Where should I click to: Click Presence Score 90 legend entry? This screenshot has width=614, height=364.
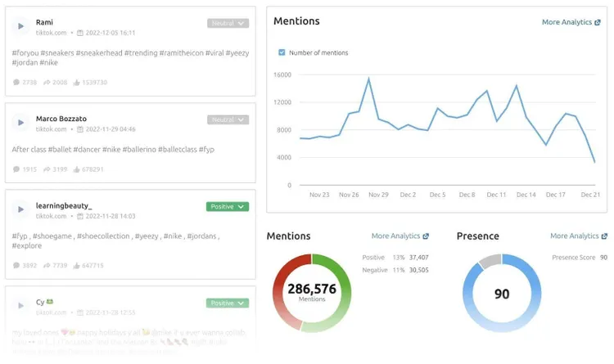tap(580, 258)
